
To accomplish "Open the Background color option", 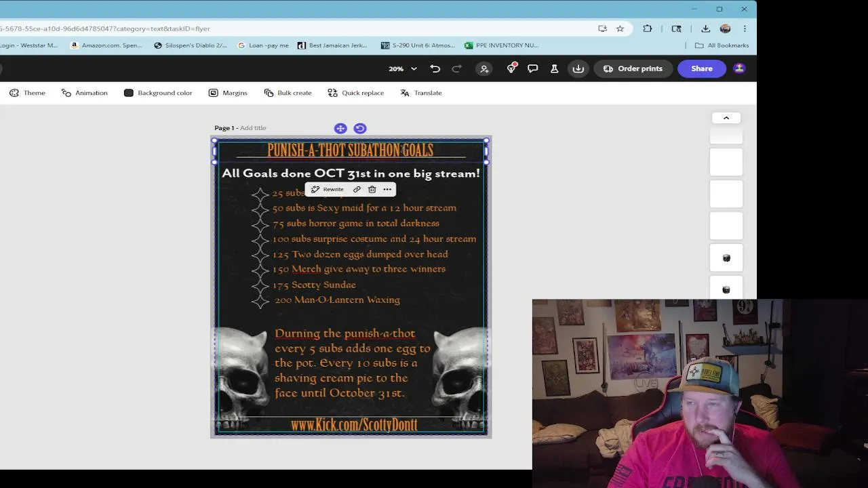I will point(158,93).
